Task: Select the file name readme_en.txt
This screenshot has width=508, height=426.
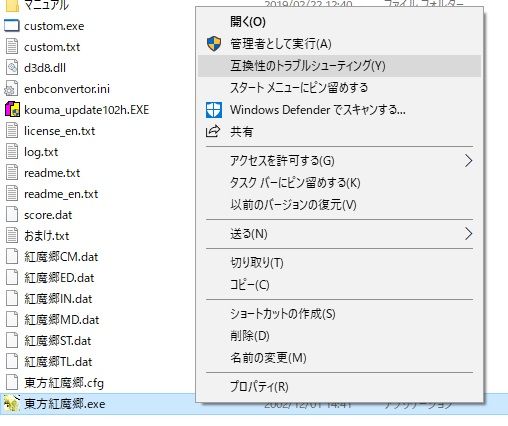Action: pyautogui.click(x=61, y=194)
